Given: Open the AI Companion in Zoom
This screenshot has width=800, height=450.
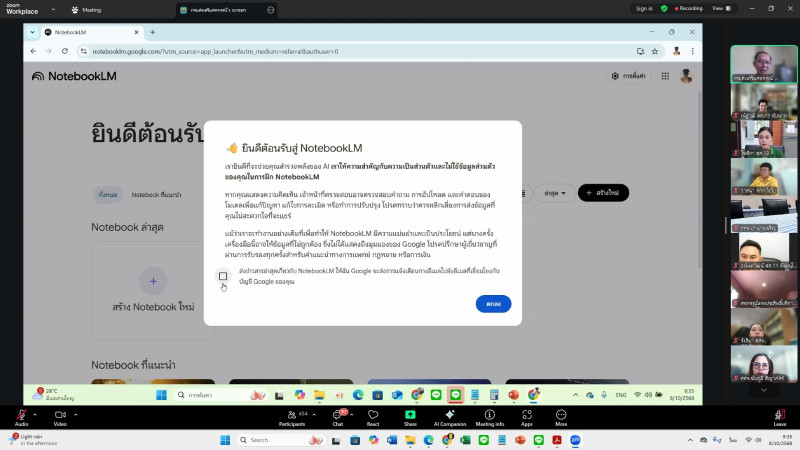Looking at the screenshot, I should pyautogui.click(x=450, y=415).
